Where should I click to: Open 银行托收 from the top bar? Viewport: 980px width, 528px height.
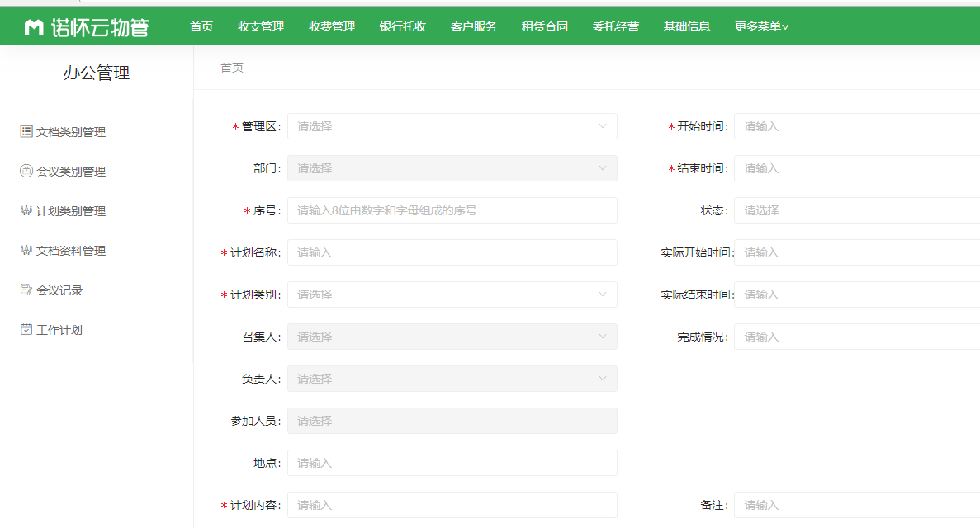tap(403, 26)
